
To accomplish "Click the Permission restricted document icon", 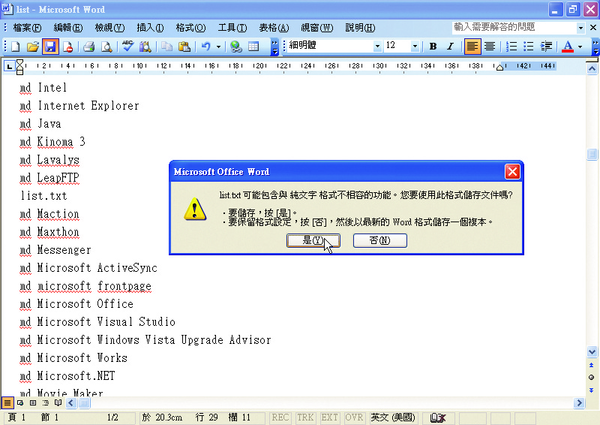I will (68, 47).
